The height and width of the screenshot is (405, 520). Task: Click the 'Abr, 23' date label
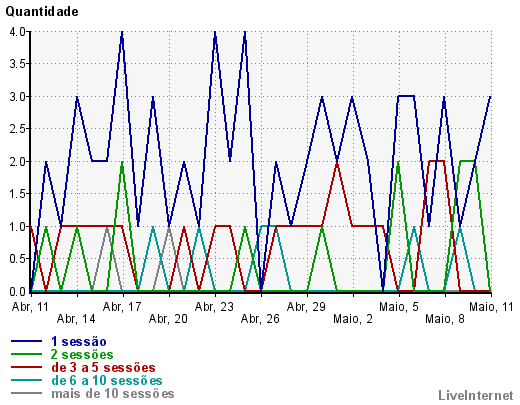point(214,307)
